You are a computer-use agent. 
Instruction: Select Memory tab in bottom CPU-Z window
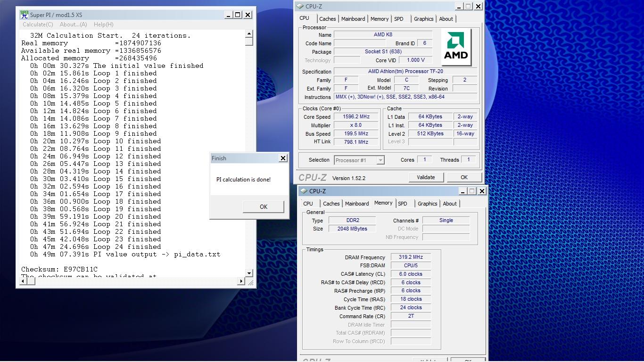coord(383,203)
